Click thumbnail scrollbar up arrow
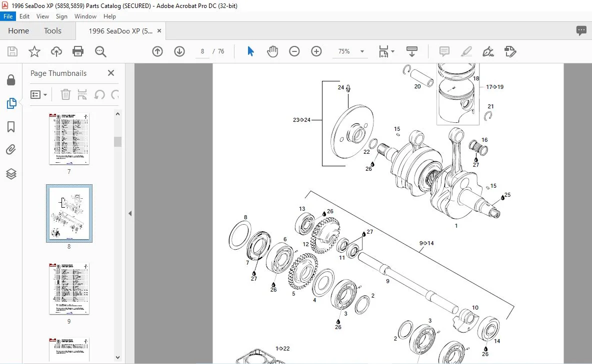Viewport: 592px width, 364px height. coord(118,114)
